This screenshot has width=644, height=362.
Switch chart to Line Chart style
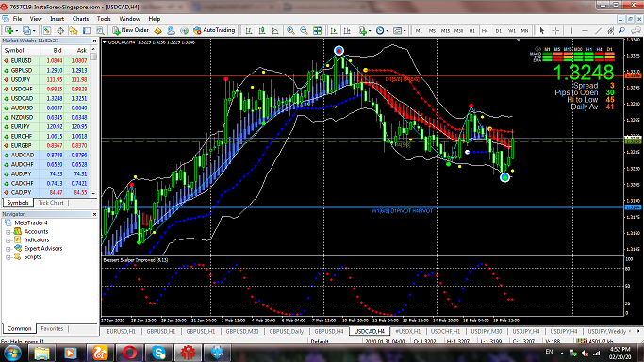coord(275,30)
